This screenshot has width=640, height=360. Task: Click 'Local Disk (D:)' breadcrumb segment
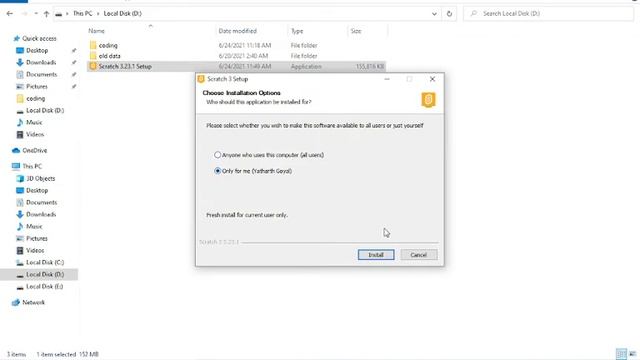(122, 13)
